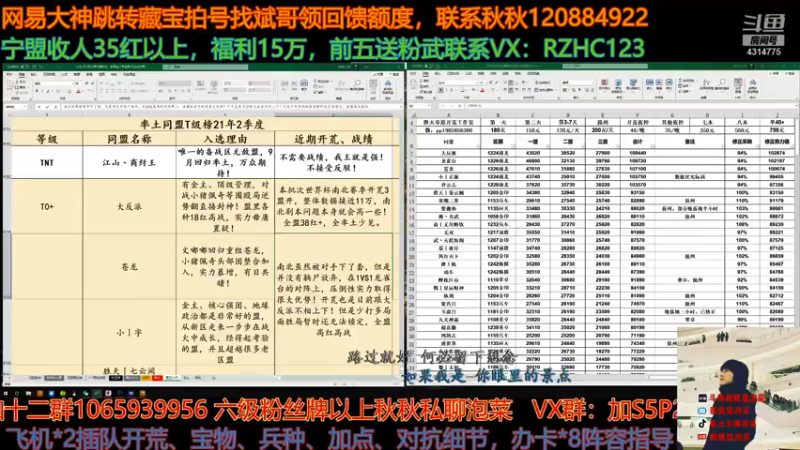
Task: Open Windows Start button on taskbar
Action: (x=6, y=393)
